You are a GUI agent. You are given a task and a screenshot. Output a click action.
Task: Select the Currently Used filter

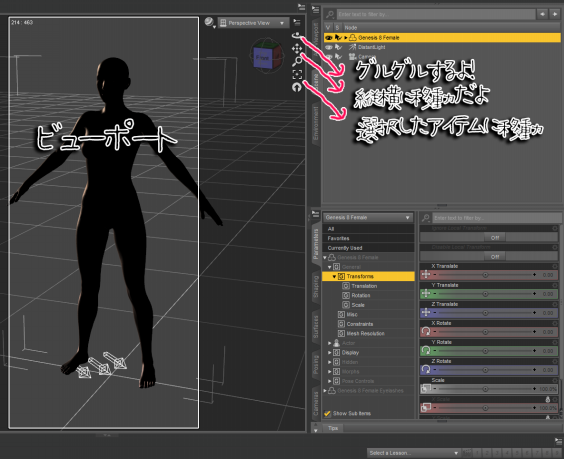368,248
